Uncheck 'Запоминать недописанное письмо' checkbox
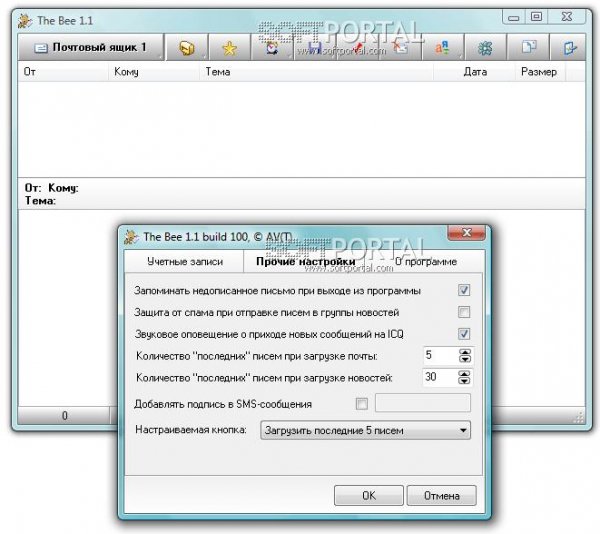This screenshot has height=534, width=600. pos(464,290)
